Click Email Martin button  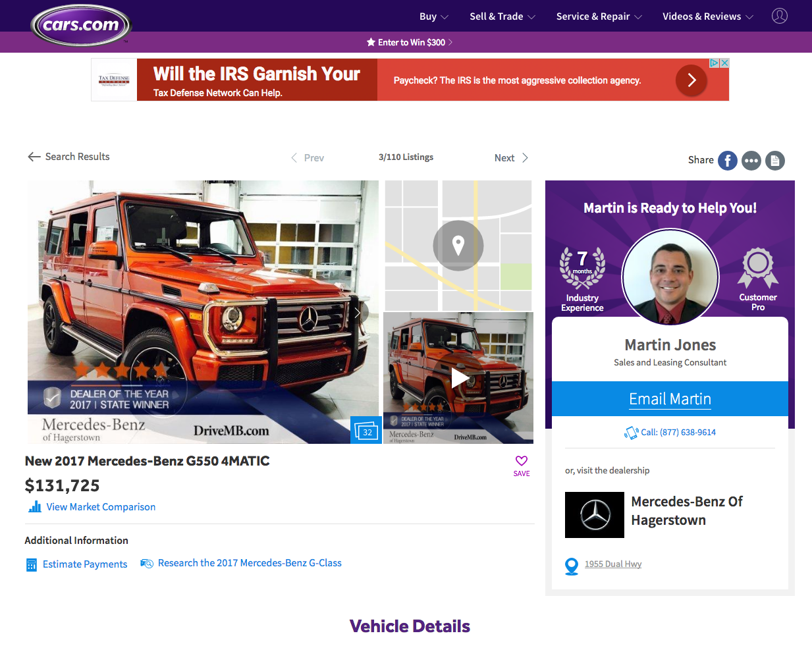click(x=670, y=399)
